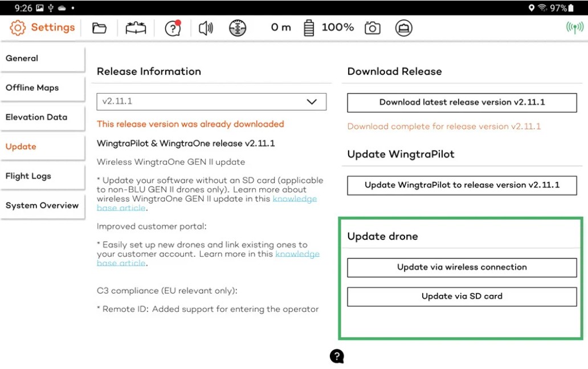Click 'Download complete for release version' message
The width and height of the screenshot is (588, 369).
444,127
